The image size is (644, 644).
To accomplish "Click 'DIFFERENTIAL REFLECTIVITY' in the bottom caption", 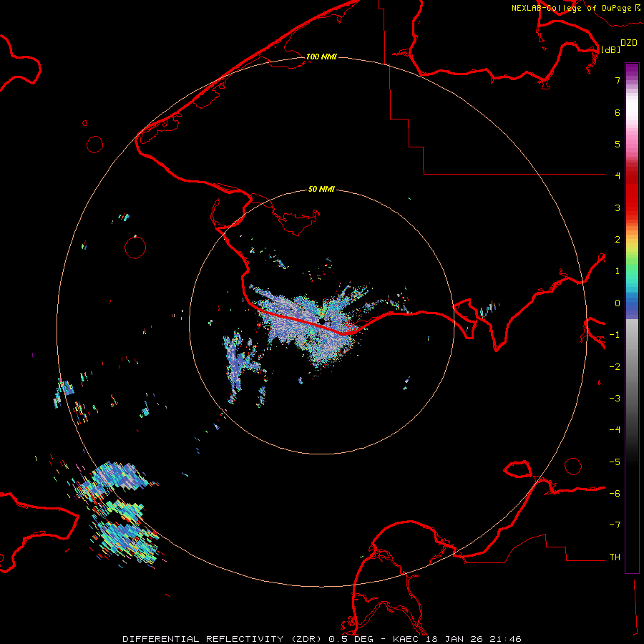I will 203,639.
